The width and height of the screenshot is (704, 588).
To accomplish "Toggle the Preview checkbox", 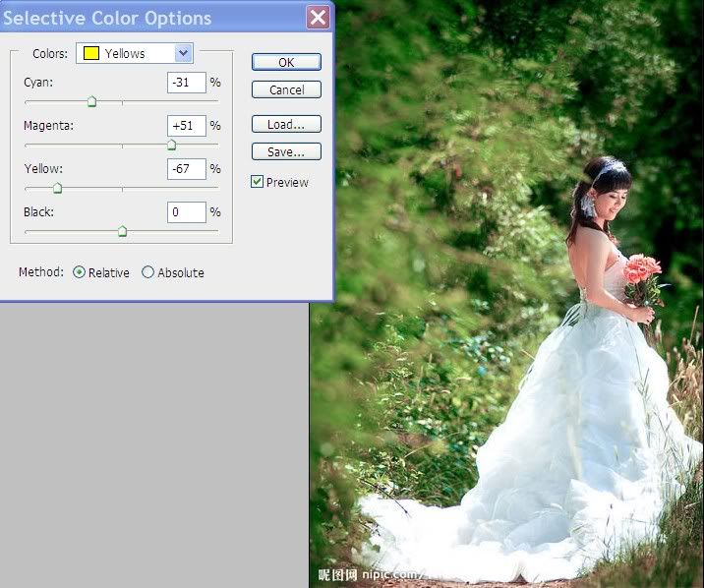I will tap(258, 182).
